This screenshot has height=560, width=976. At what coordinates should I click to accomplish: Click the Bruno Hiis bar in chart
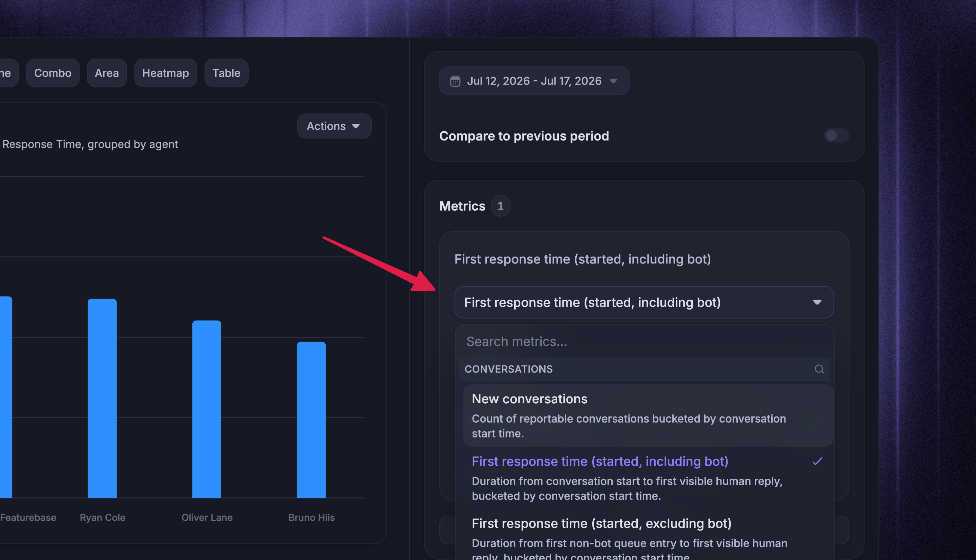point(311,420)
